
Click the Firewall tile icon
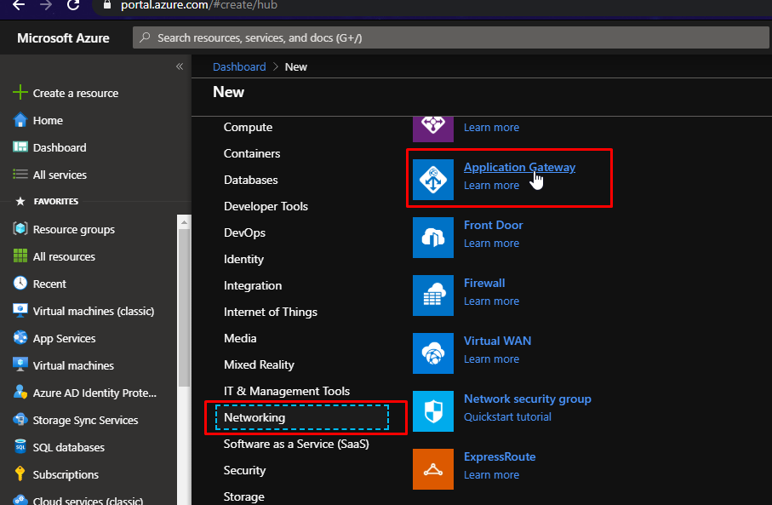433,295
